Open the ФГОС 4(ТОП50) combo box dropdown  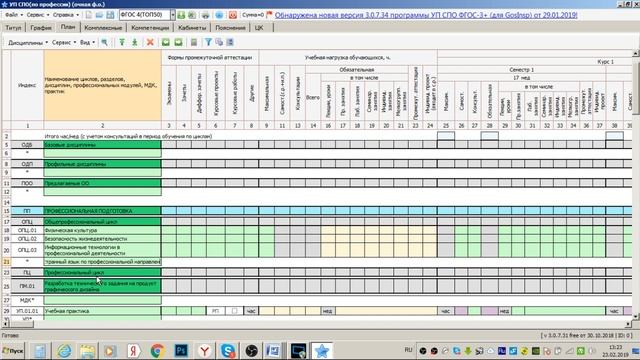173,15
